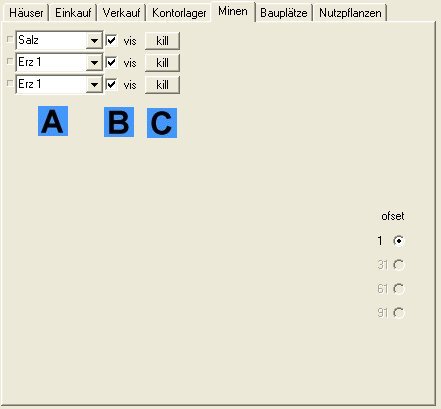Click kill button in Salz row
The image size is (441, 409).
coord(162,41)
